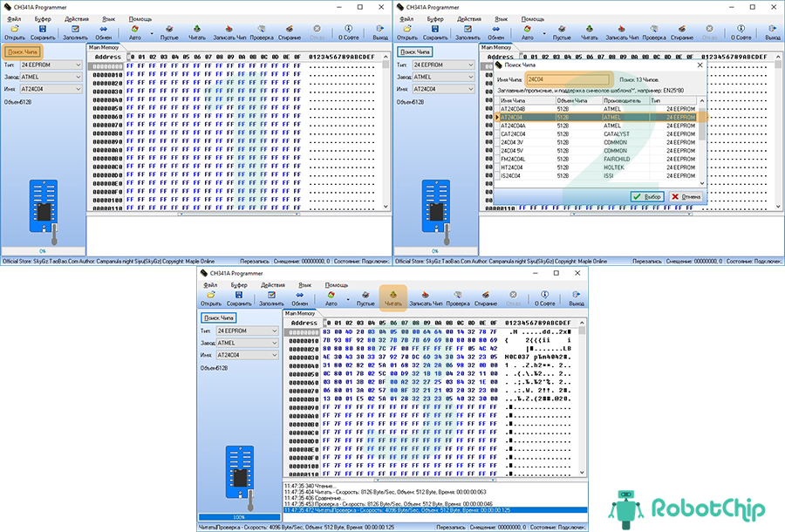Click Проверка (Verify) icon in top-left window
Viewport: 785px width, 532px height.
click(262, 32)
